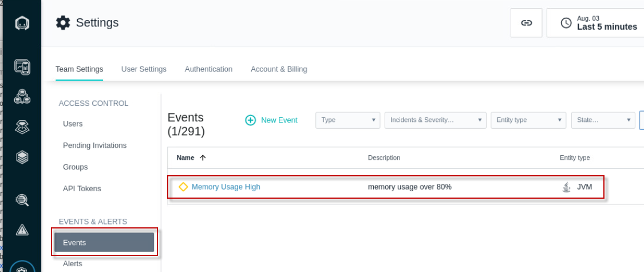Click the Settings page title
Viewport: 644px width, 272px height.
click(x=97, y=22)
